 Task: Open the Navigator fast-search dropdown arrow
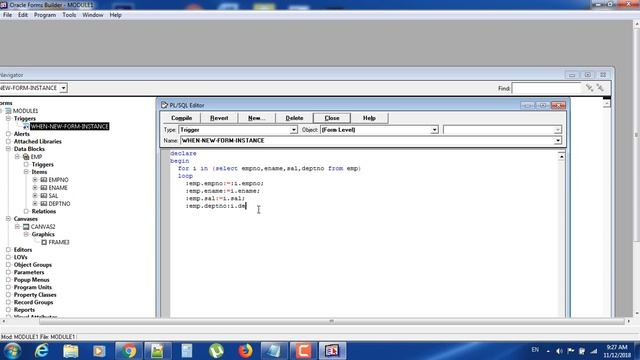[63, 88]
